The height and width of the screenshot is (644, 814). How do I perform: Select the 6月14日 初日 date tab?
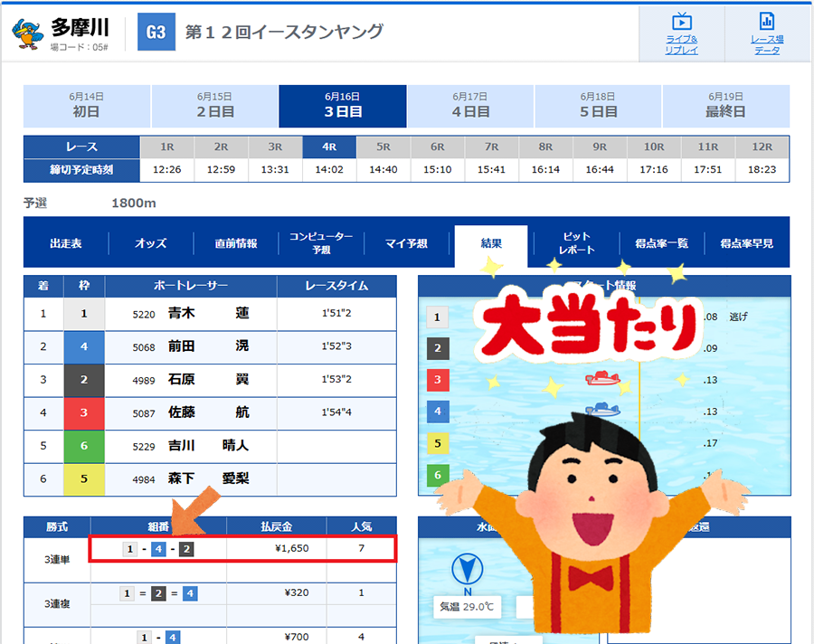pyautogui.click(x=86, y=106)
